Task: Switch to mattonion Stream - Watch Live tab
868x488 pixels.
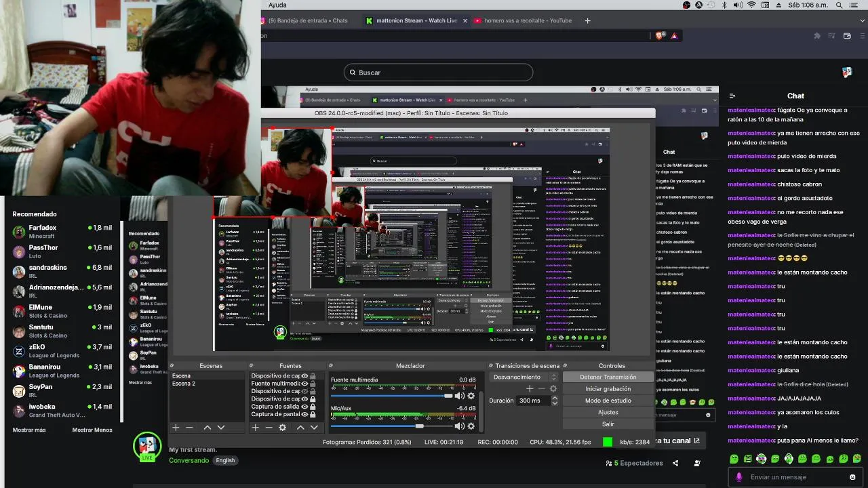Action: [x=416, y=20]
